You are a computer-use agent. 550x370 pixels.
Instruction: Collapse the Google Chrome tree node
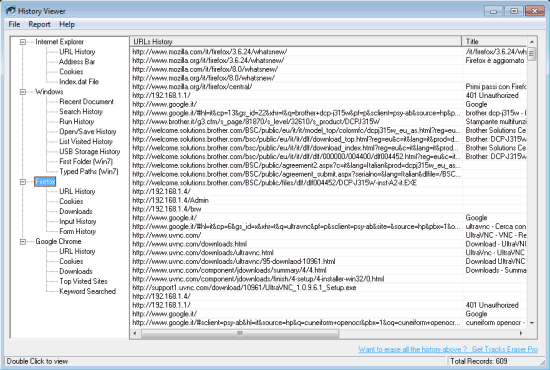click(x=23, y=242)
